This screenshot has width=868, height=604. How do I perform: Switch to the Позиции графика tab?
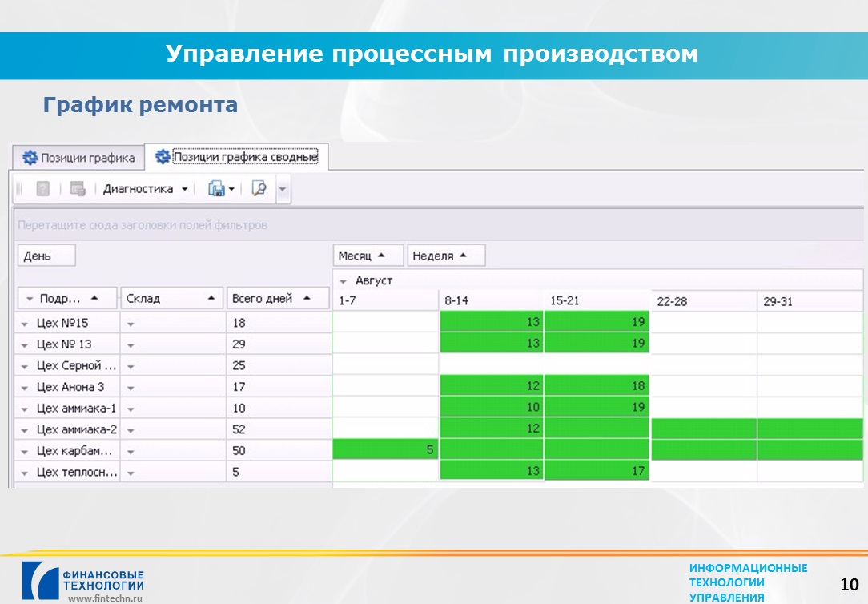coord(78,158)
